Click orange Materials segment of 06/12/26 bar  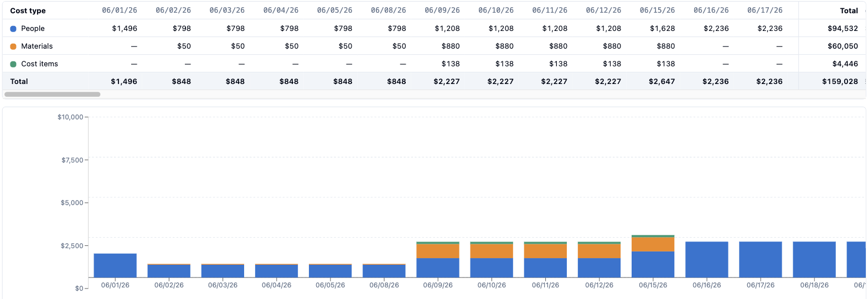click(x=599, y=251)
